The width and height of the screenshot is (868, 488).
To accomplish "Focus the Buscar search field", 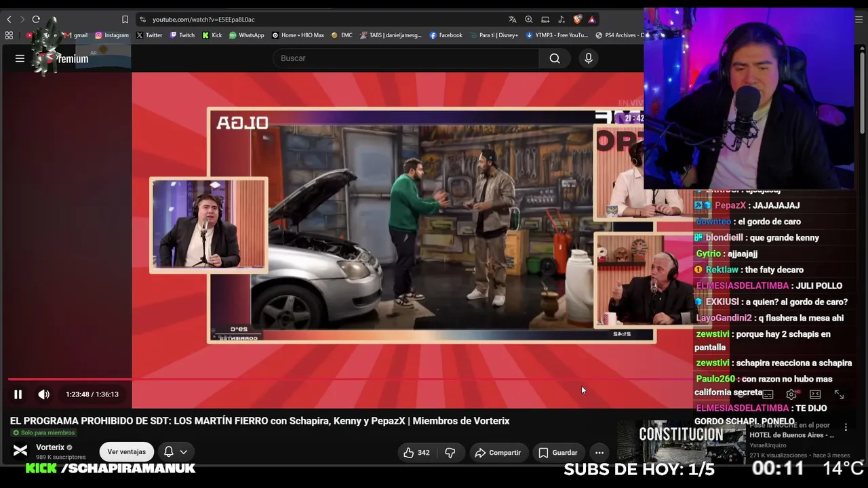I will point(406,58).
